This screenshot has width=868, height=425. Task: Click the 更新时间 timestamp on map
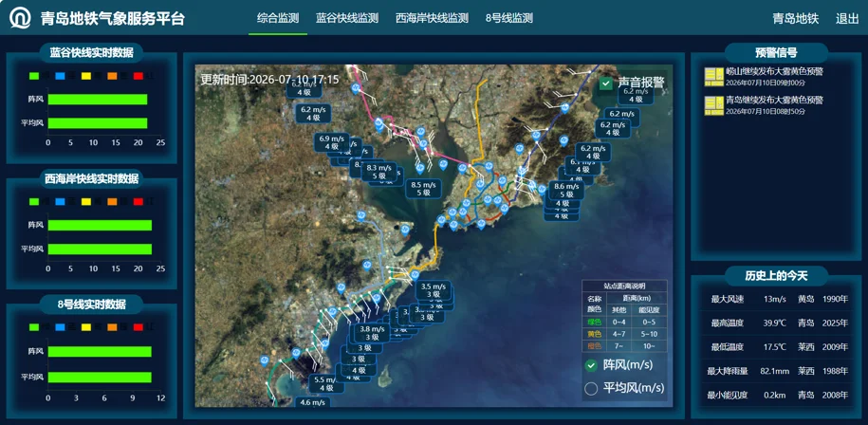click(x=269, y=79)
